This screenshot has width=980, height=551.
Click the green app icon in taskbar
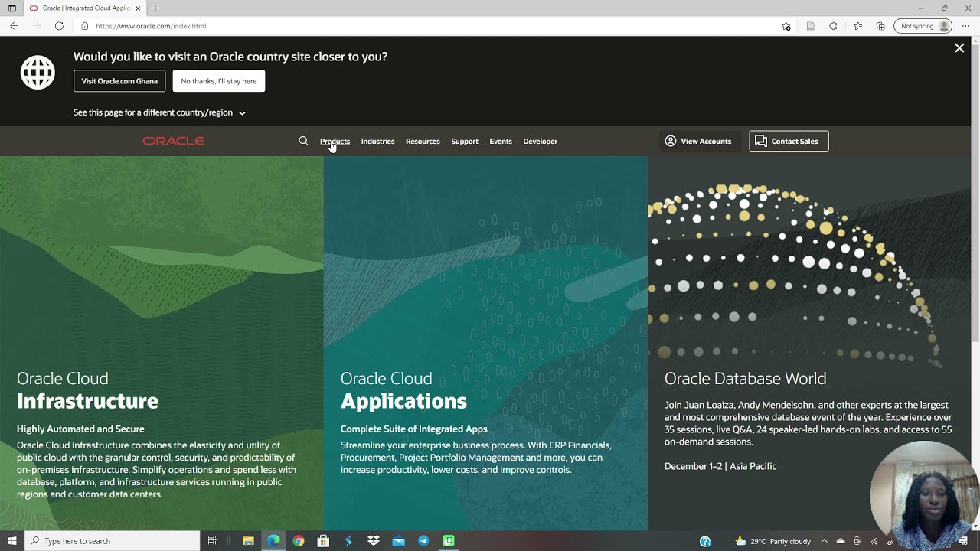tap(449, 541)
